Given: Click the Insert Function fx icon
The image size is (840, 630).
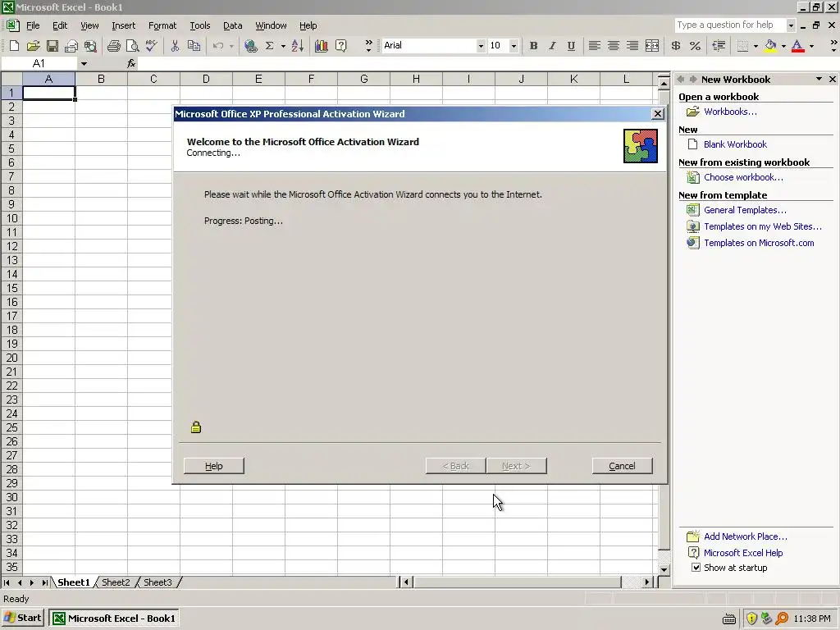Looking at the screenshot, I should pos(131,64).
